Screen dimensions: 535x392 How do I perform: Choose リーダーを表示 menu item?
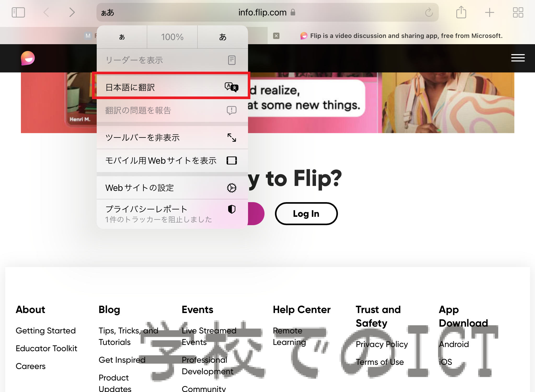[x=172, y=60]
